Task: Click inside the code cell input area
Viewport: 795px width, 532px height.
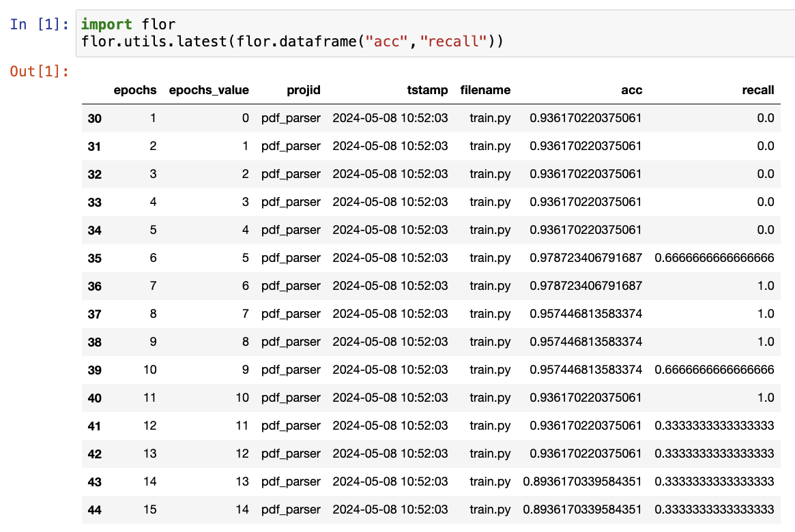Action: click(x=437, y=33)
